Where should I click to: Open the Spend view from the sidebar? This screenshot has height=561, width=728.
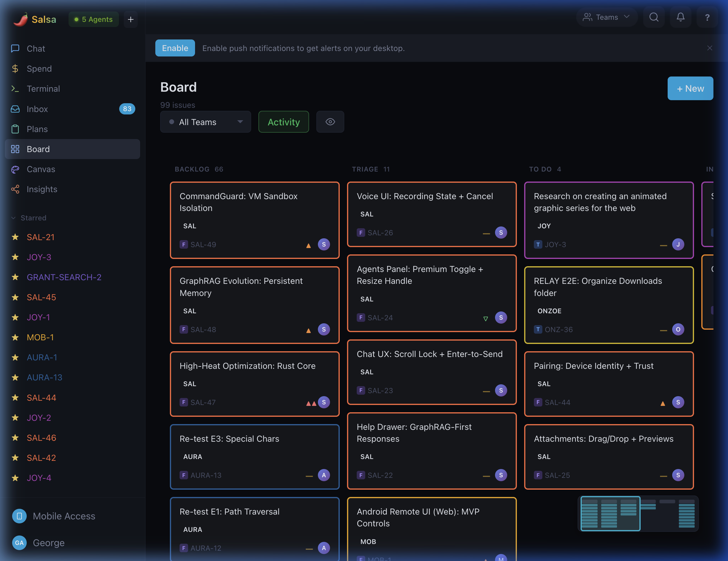pos(39,69)
